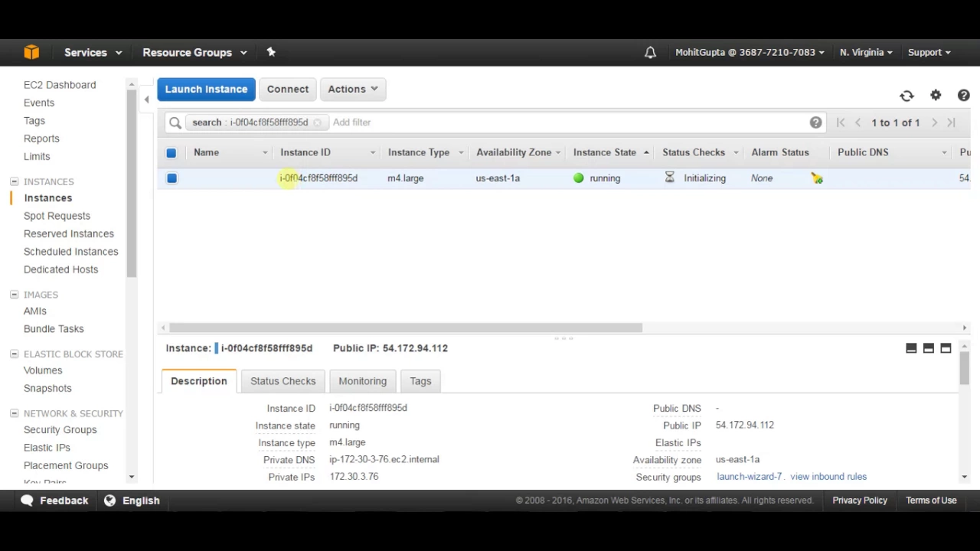Open the notifications bell
This screenshot has height=551, width=980.
pos(650,53)
